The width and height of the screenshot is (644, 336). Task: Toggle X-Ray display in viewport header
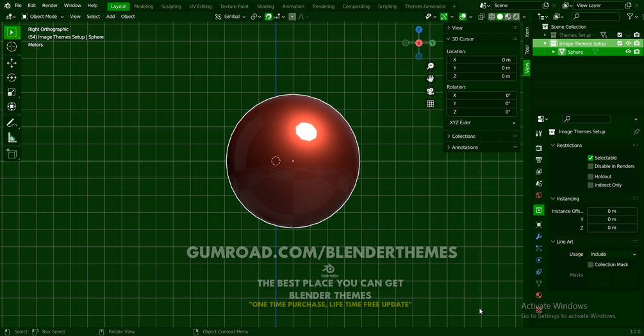(481, 17)
